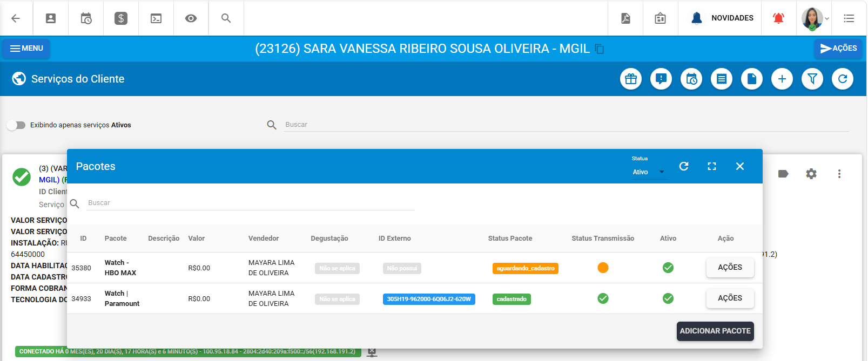Click the network icon beside connection status
Viewport: 868px width, 361px height.
pyautogui.click(x=372, y=352)
